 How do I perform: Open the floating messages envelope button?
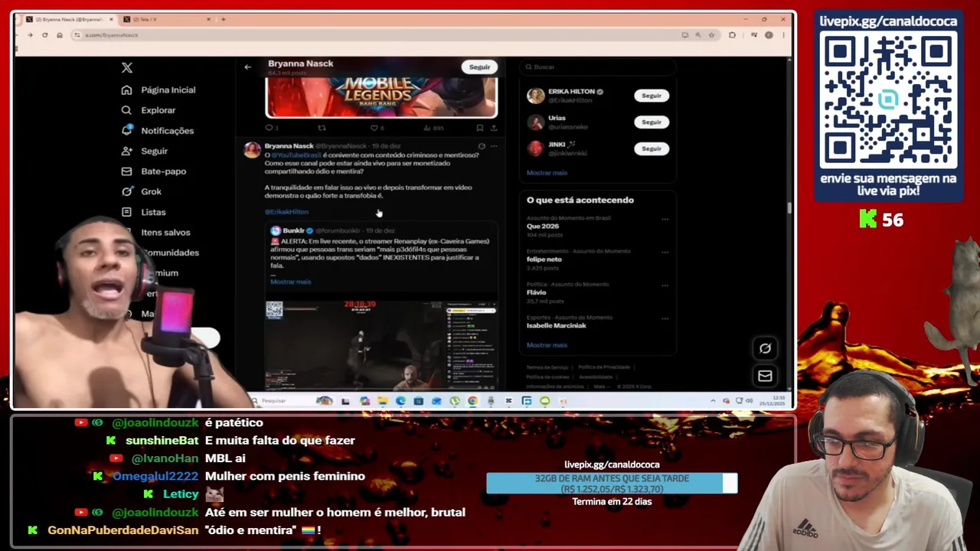click(765, 376)
